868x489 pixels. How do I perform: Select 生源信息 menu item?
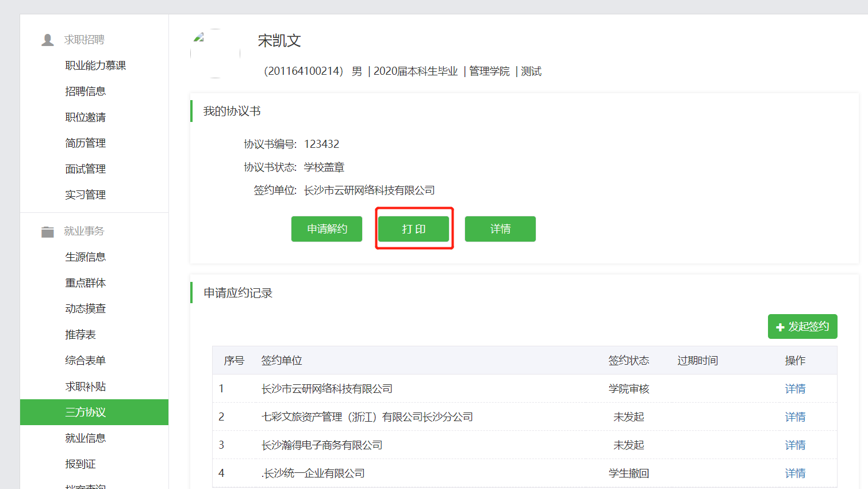86,257
